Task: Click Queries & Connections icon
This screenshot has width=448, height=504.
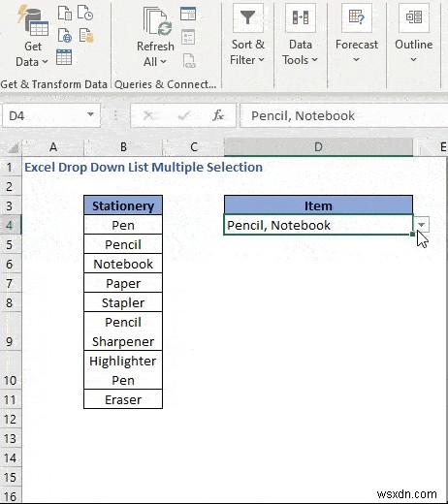Action: (188, 14)
